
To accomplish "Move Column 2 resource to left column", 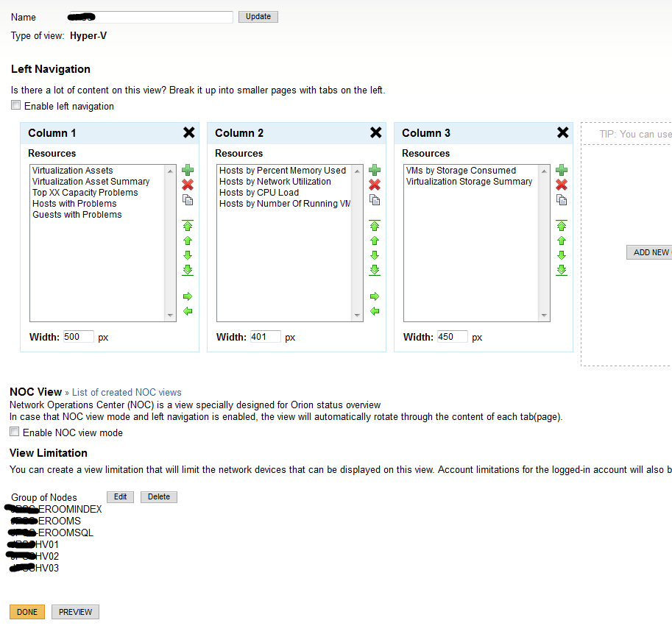I will tap(375, 311).
